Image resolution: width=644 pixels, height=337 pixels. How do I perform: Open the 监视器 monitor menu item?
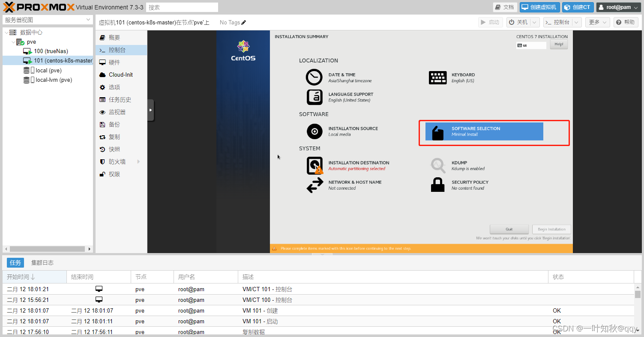[x=121, y=112]
